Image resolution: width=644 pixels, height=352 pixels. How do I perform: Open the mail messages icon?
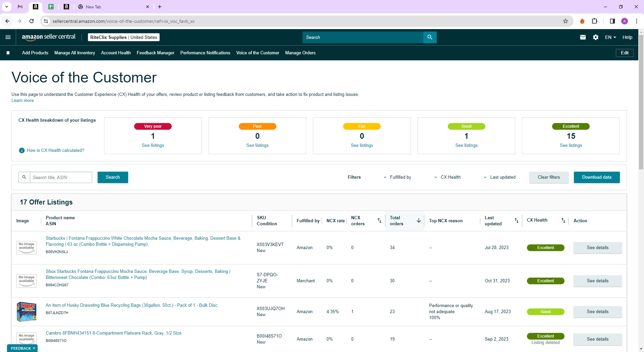pos(583,37)
